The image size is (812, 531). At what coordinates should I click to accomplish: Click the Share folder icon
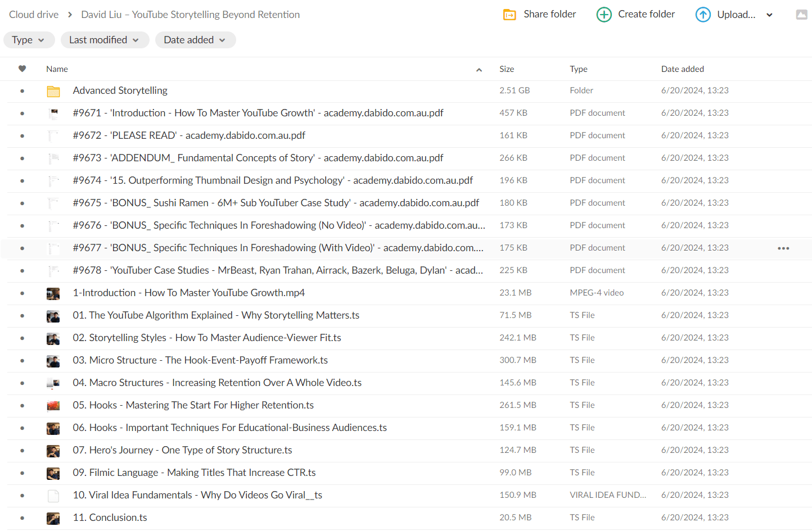point(509,15)
